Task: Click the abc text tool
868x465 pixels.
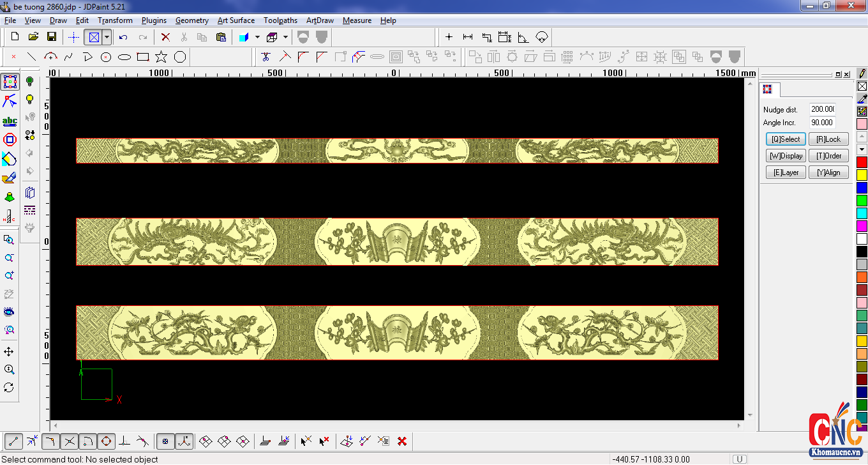Action: tap(10, 121)
